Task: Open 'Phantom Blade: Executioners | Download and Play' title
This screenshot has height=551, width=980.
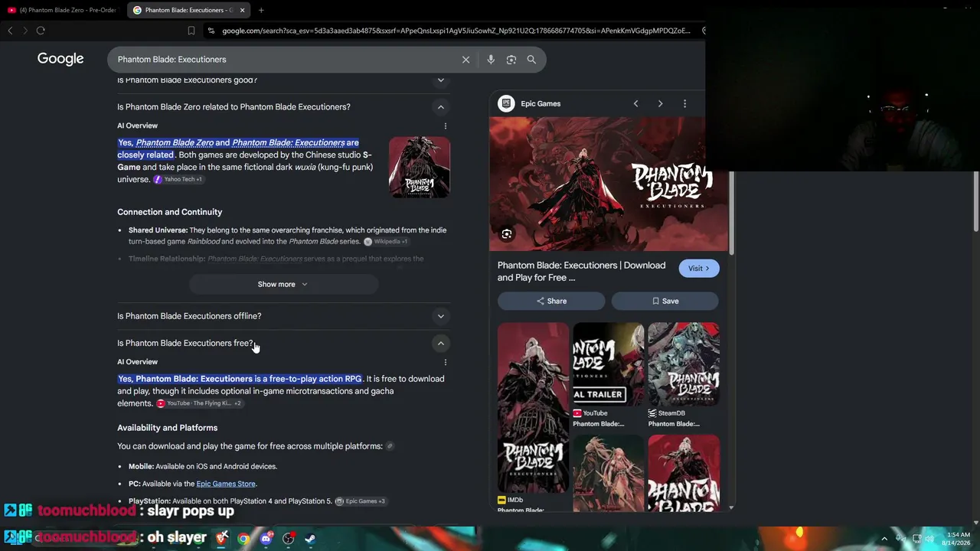Action: point(582,272)
